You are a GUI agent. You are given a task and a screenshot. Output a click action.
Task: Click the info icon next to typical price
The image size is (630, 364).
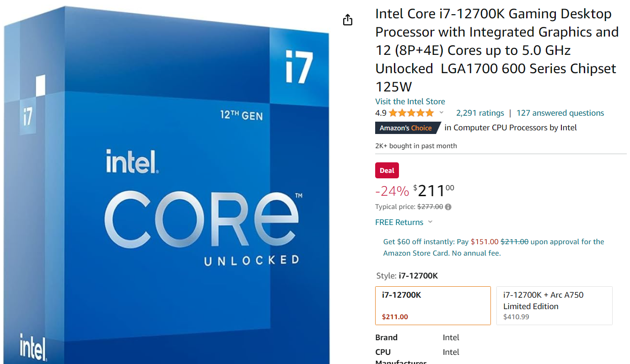pyautogui.click(x=448, y=207)
